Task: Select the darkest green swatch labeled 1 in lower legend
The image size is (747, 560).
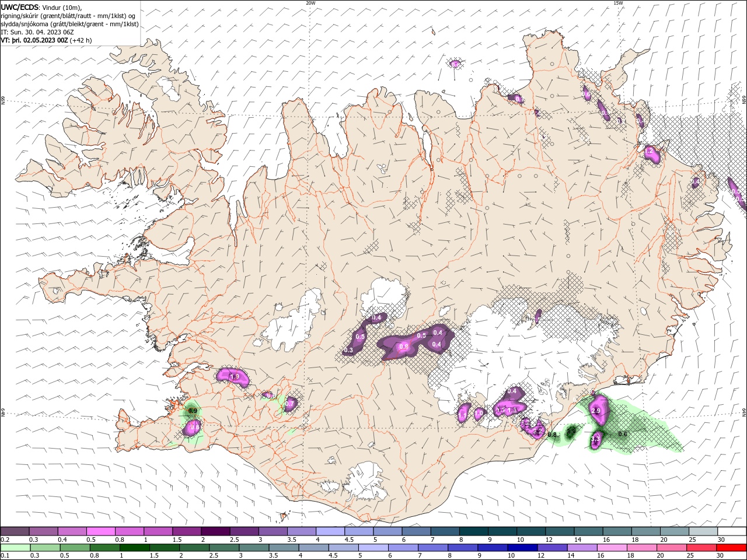Action: [x=134, y=548]
